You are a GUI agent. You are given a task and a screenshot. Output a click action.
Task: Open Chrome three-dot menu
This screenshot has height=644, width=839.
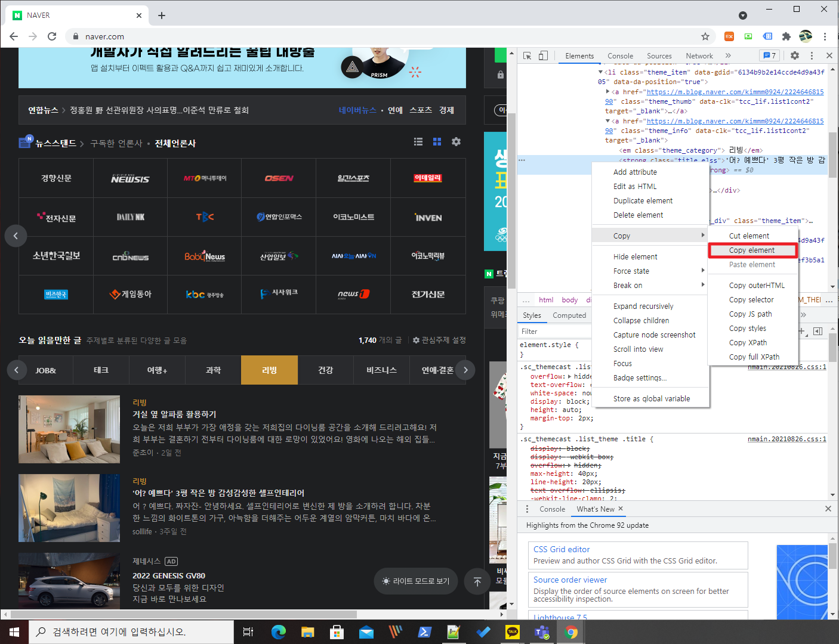825,36
